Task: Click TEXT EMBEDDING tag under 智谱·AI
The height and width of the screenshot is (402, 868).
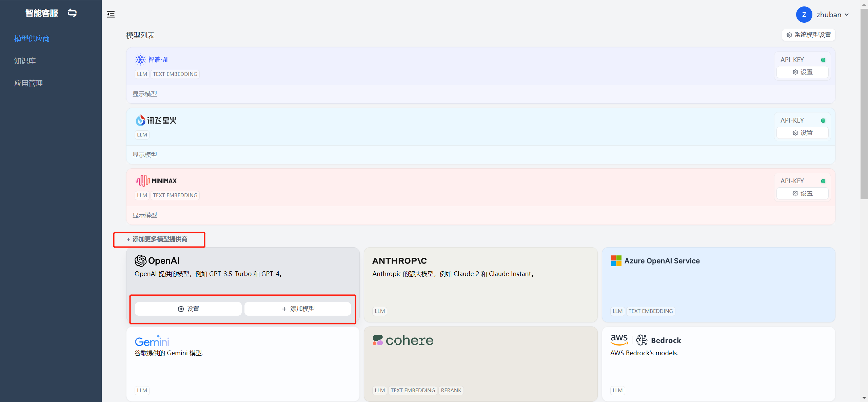Action: [175, 74]
